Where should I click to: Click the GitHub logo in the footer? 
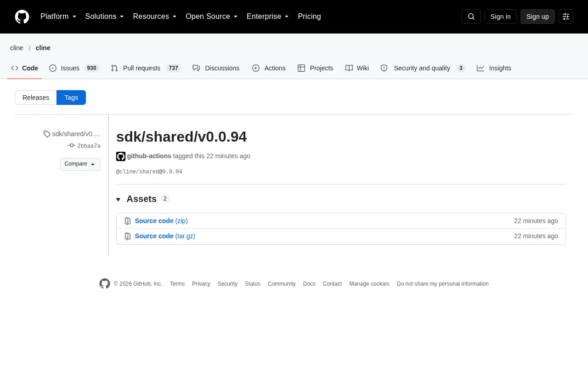105,284
